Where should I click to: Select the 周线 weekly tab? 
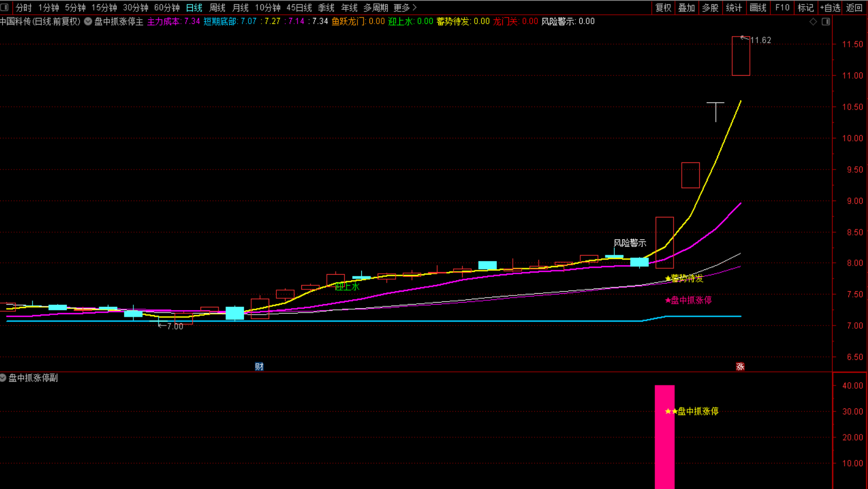[x=217, y=8]
